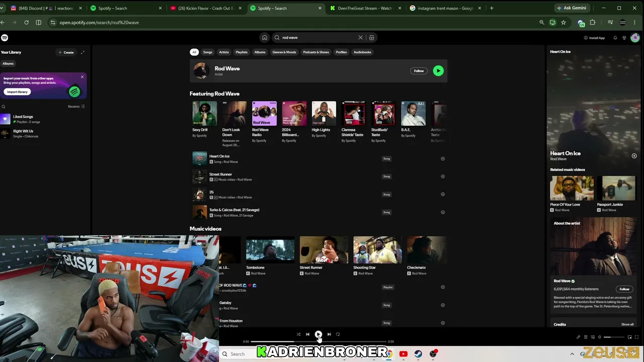This screenshot has height=362, width=644.
Task: Switch to the Playlists filter
Action: coord(242,52)
